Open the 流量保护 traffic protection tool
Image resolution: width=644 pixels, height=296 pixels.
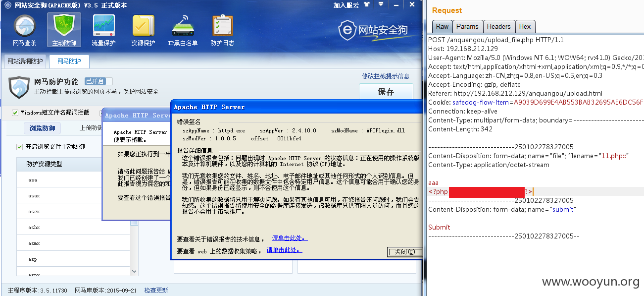pyautogui.click(x=103, y=30)
